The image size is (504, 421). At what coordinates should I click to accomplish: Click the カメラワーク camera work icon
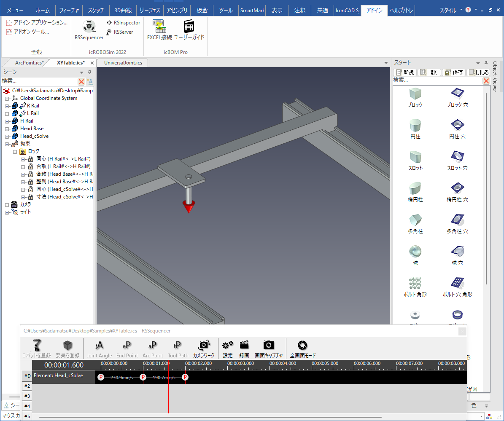coord(204,349)
